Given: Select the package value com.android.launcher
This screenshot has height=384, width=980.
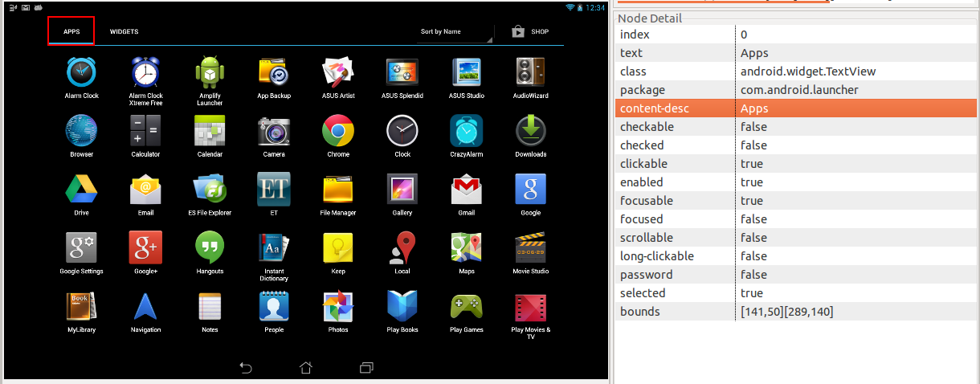Looking at the screenshot, I should click(x=799, y=89).
